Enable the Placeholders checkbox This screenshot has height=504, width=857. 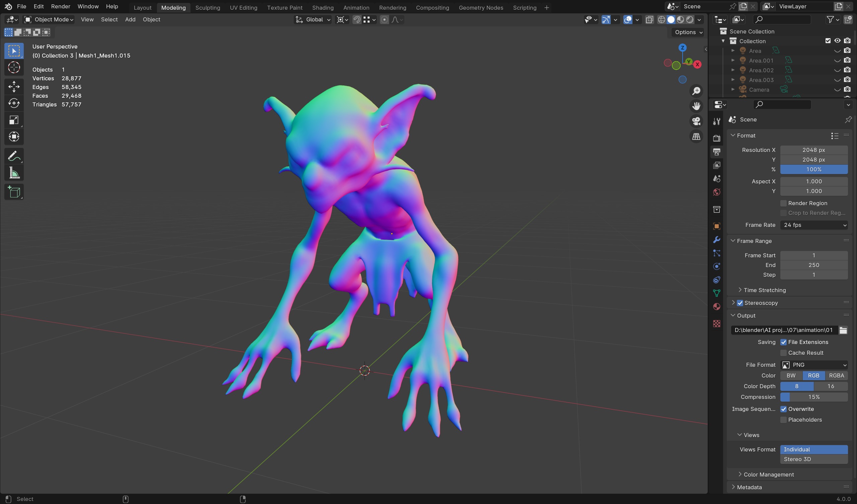(783, 420)
